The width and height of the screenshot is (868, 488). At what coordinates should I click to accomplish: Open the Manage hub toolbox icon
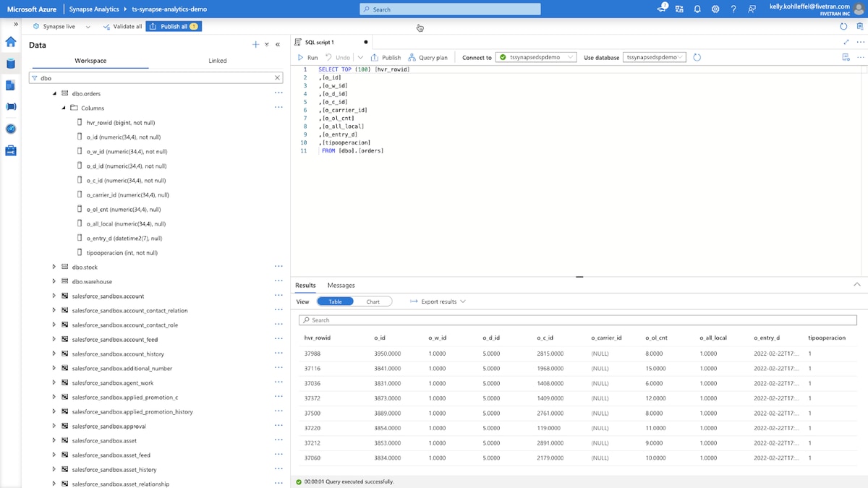(x=11, y=151)
